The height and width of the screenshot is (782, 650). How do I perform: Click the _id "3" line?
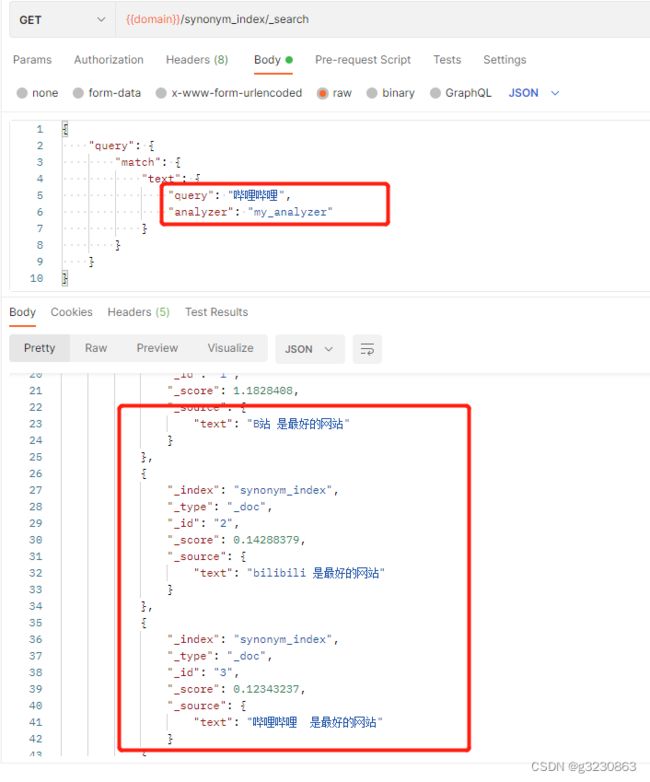pyautogui.click(x=204, y=673)
